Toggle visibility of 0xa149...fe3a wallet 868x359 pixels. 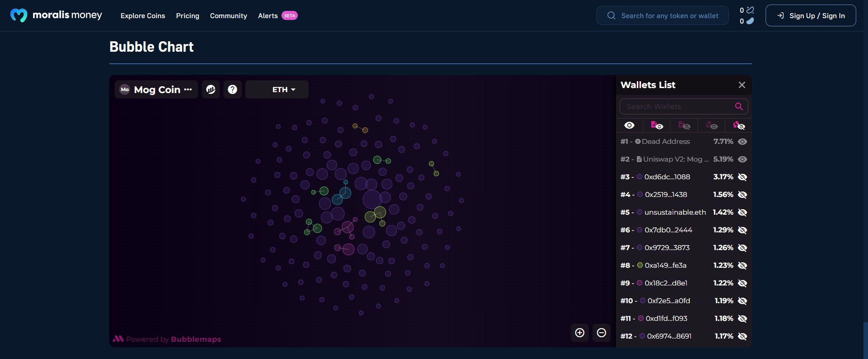742,266
